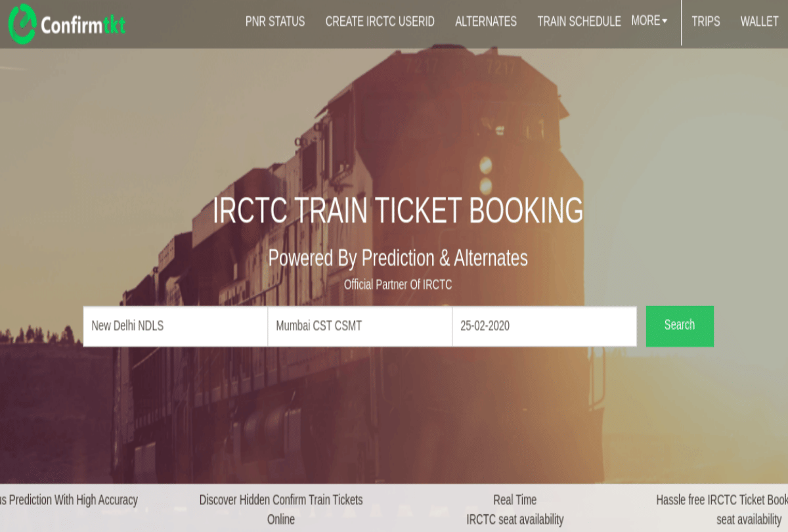Click 'Powered By Prediction & Alternates' text

pyautogui.click(x=398, y=258)
